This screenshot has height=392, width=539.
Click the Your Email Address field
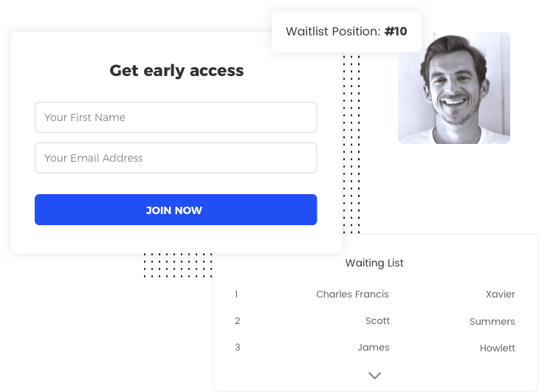(x=176, y=158)
